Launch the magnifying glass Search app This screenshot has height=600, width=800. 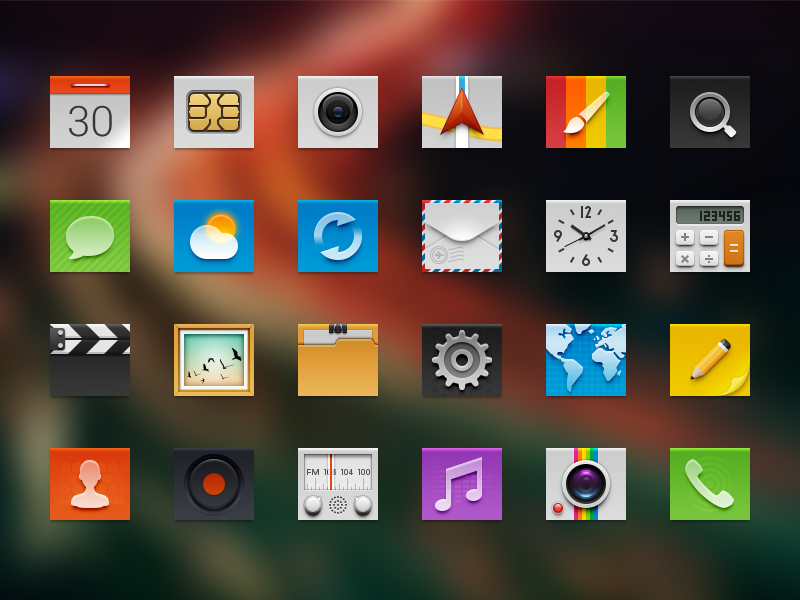pyautogui.click(x=710, y=112)
